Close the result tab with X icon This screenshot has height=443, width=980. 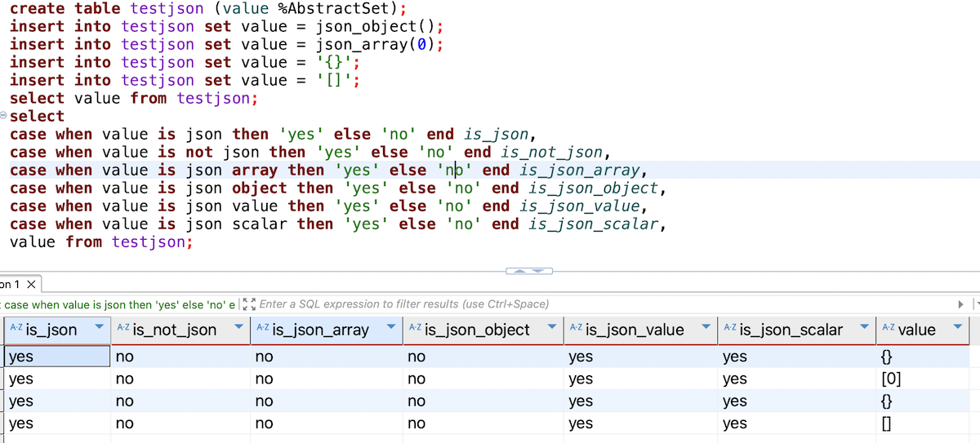(x=31, y=285)
